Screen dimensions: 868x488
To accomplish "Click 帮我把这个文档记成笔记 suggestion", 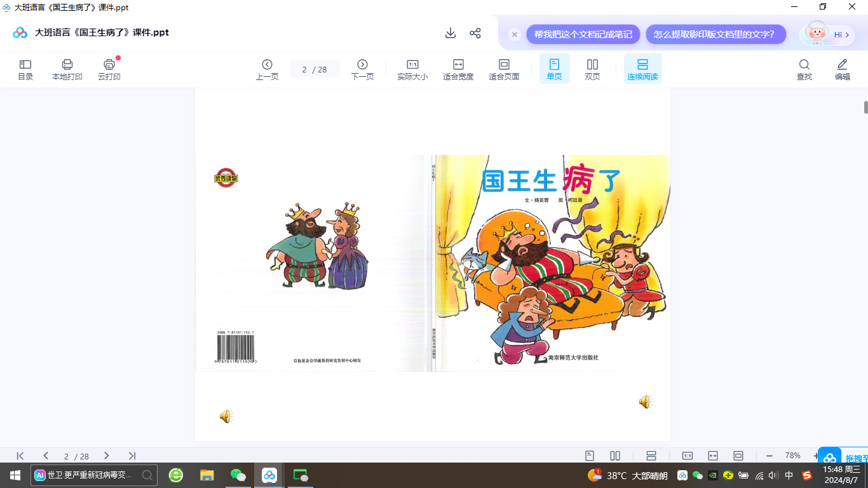I will (583, 34).
